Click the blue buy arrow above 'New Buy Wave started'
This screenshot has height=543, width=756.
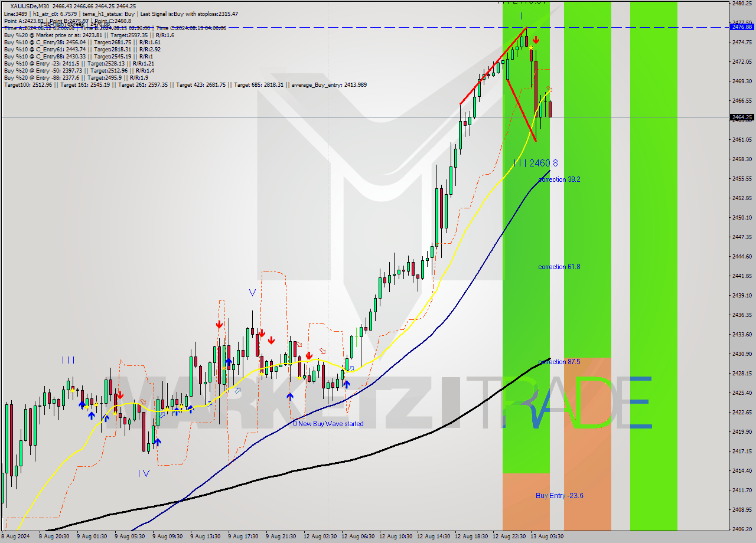pos(290,397)
